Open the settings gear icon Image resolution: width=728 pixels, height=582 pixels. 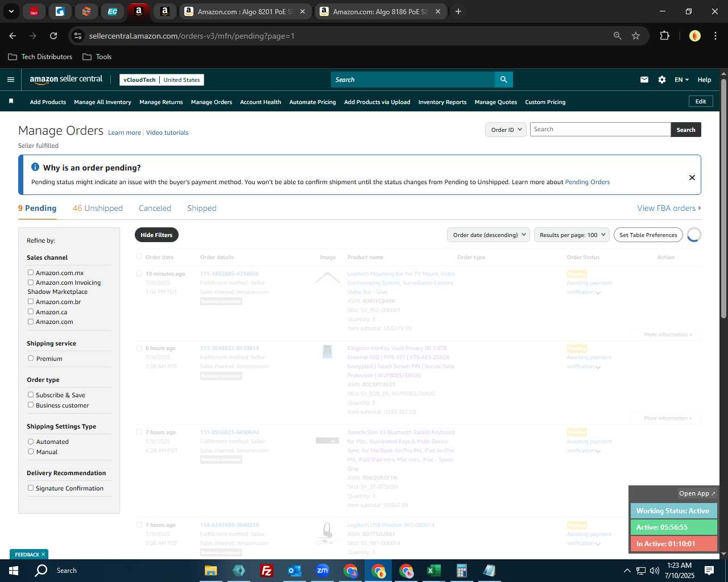[x=662, y=80]
